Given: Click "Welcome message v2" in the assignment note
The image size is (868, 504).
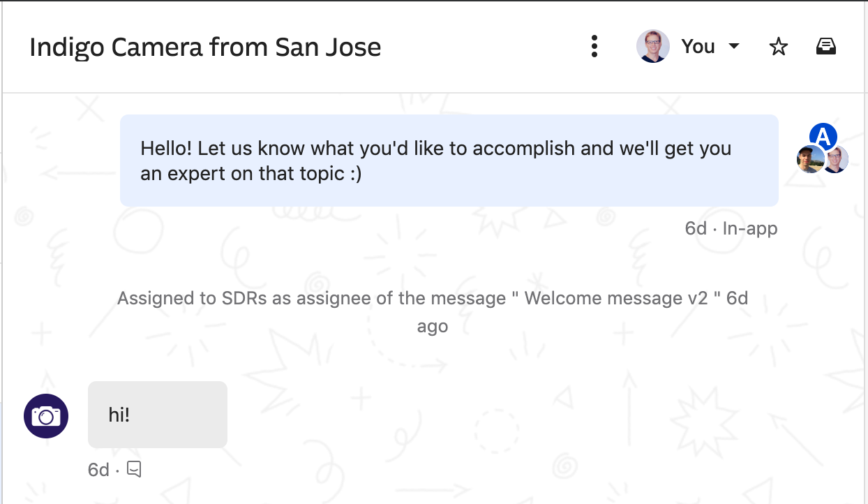Looking at the screenshot, I should click(622, 299).
